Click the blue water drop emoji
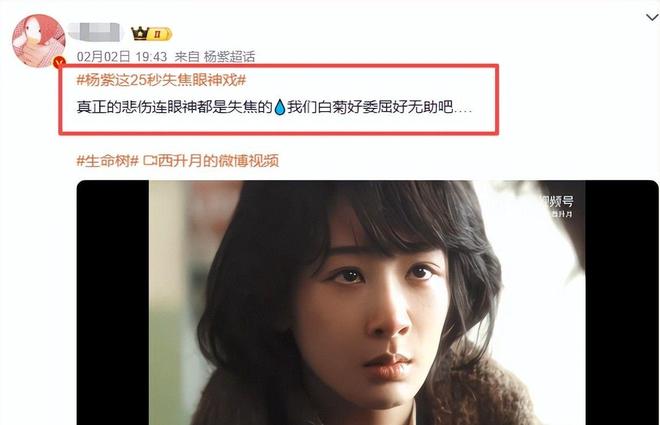Viewport: 660px width, 425px height. [x=279, y=107]
